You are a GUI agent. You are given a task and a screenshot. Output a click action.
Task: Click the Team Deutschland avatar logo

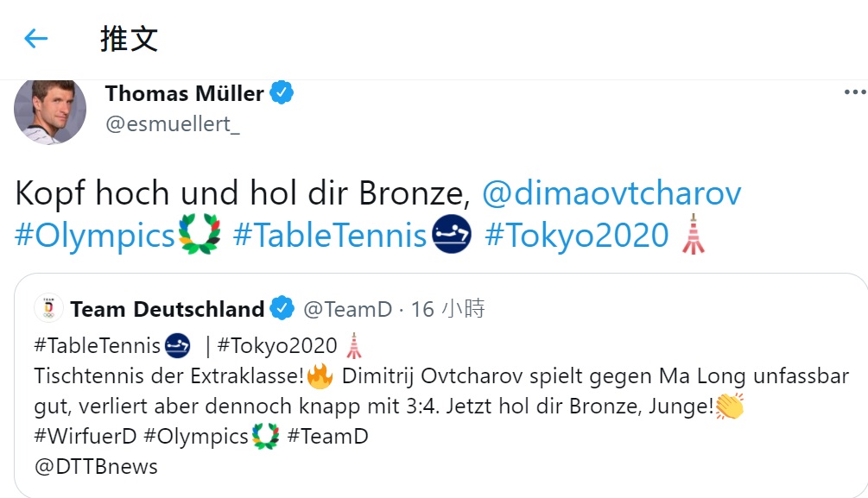coord(48,308)
